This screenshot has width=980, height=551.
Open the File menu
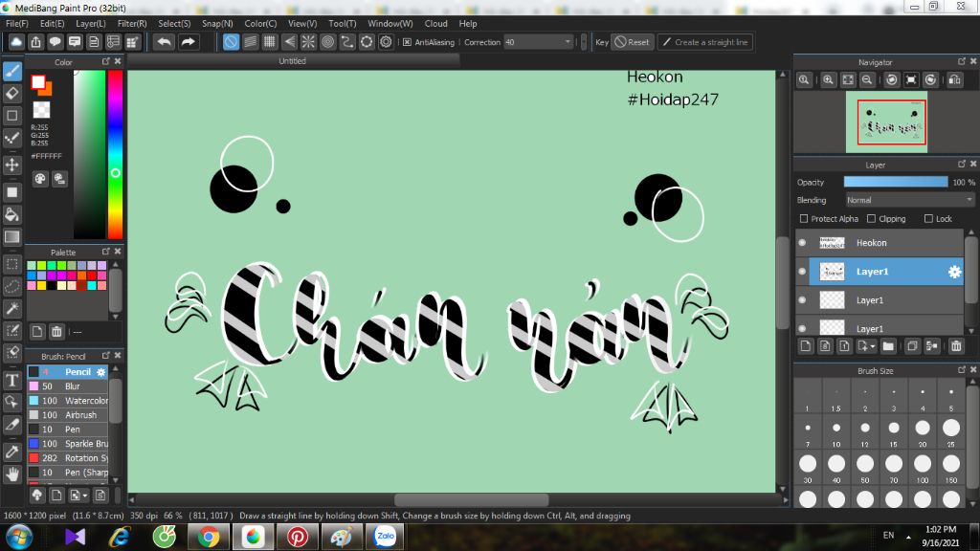point(17,23)
